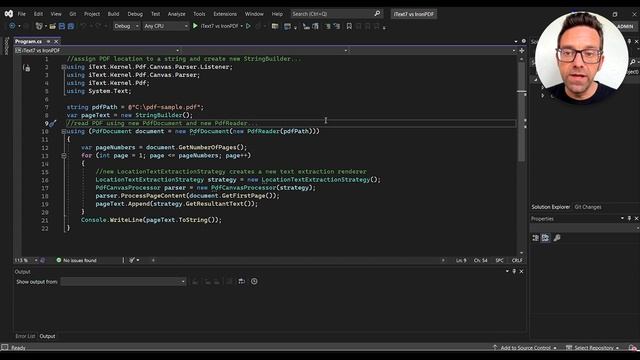Image resolution: width=640 pixels, height=360 pixels.
Task: Open the File menu
Action: [22, 14]
